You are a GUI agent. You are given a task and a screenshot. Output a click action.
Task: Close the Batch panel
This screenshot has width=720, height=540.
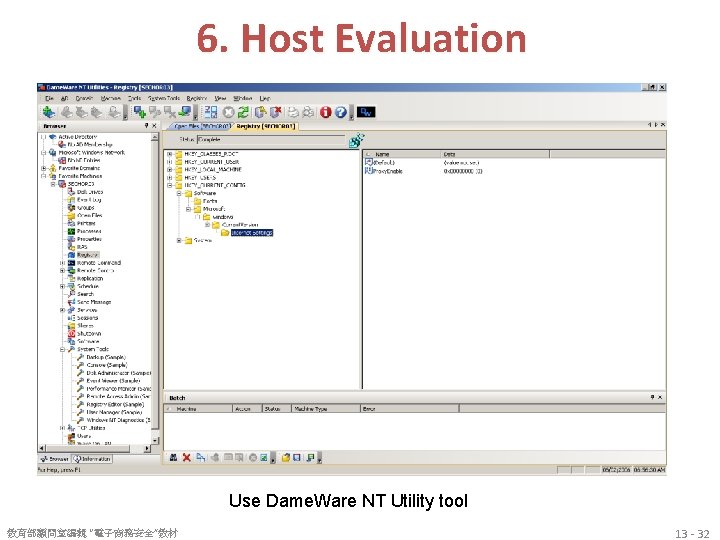(x=660, y=397)
